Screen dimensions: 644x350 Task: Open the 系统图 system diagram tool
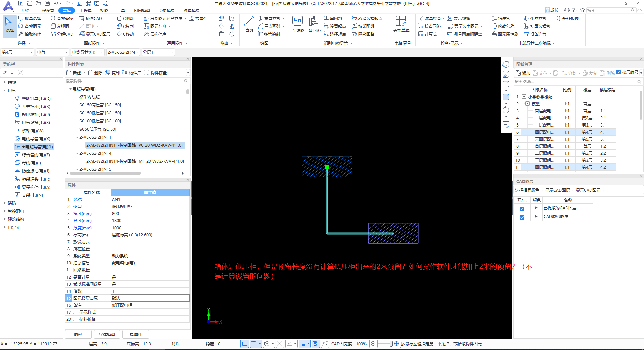click(298, 25)
